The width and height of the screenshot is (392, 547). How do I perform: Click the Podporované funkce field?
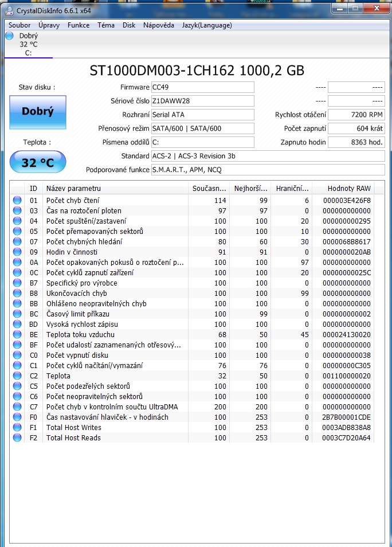(x=268, y=170)
